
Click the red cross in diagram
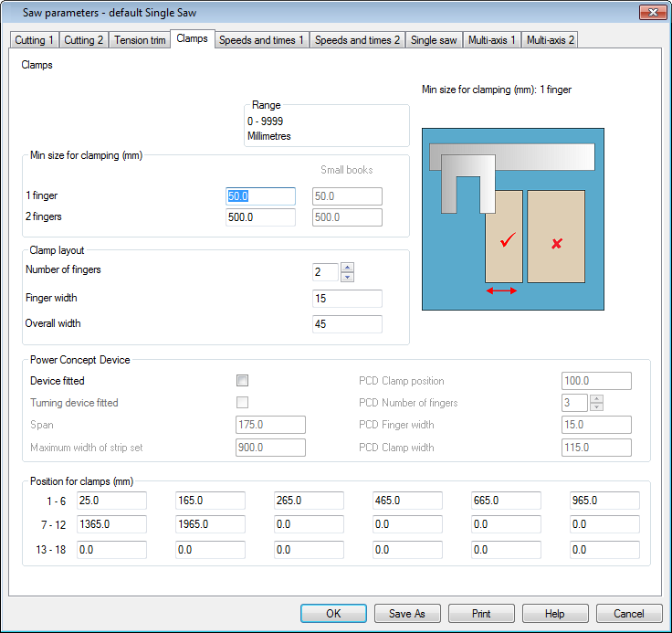[x=557, y=244]
